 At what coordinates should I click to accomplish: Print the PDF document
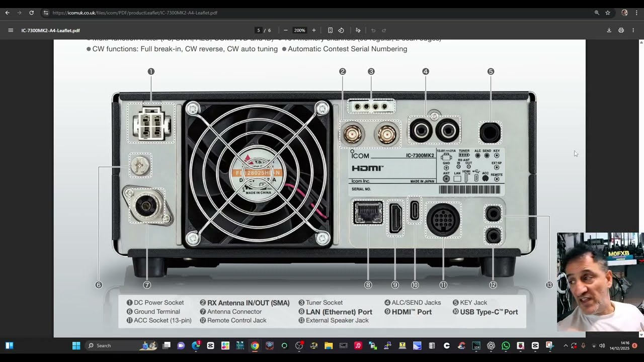[x=621, y=30]
